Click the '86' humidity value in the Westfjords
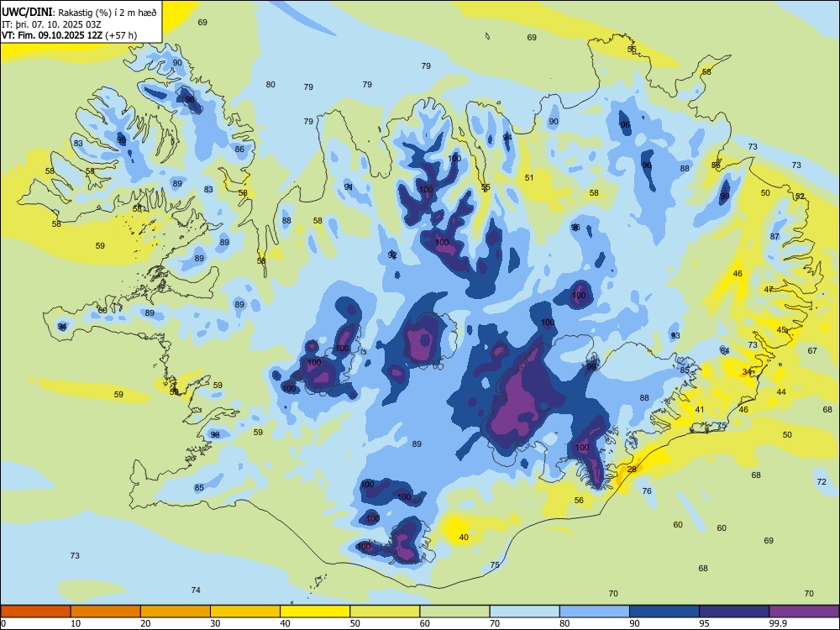This screenshot has width=840, height=630. click(x=239, y=150)
